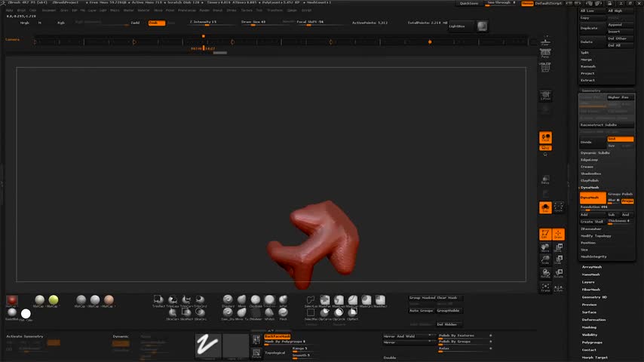Click the Frame view icon
Screen dimensions: 644x362
click(545, 287)
